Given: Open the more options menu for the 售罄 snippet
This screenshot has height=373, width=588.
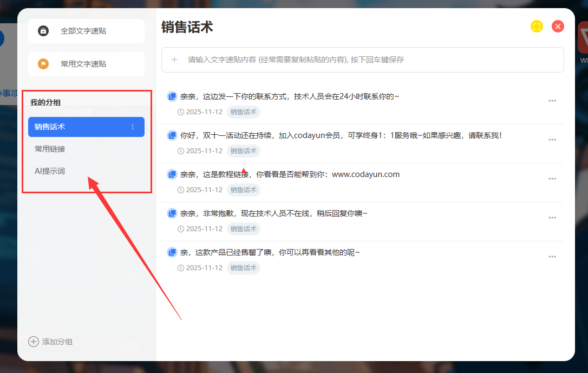Looking at the screenshot, I should pos(552,257).
